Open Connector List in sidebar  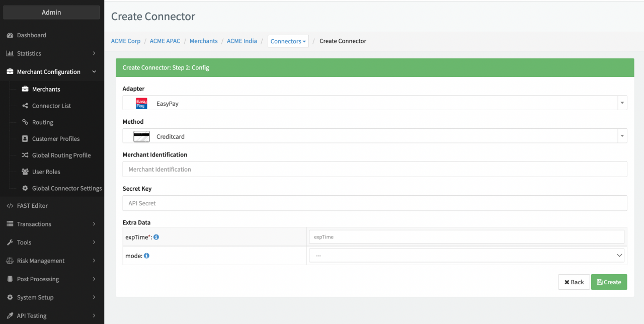click(x=51, y=106)
